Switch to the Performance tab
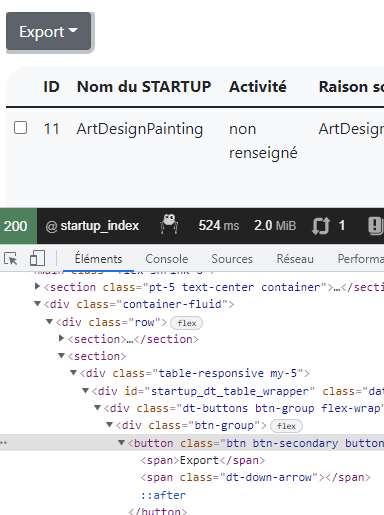Viewport: 384px width, 515px height. [361, 259]
